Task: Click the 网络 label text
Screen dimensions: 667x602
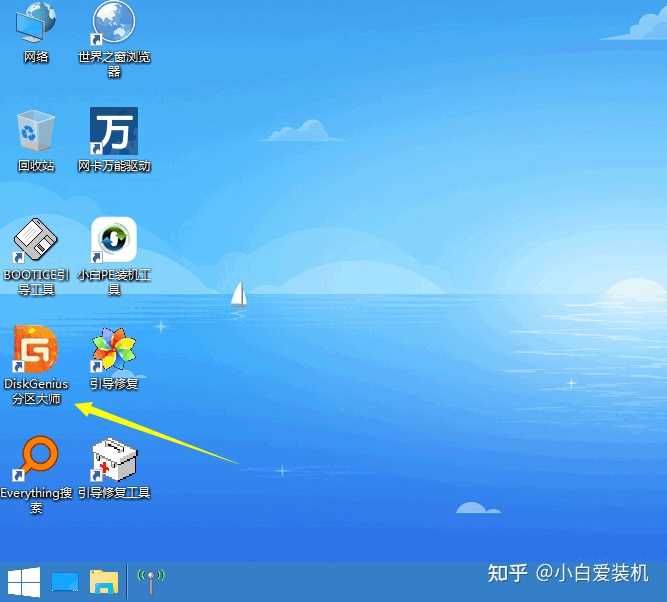Action: 36,57
